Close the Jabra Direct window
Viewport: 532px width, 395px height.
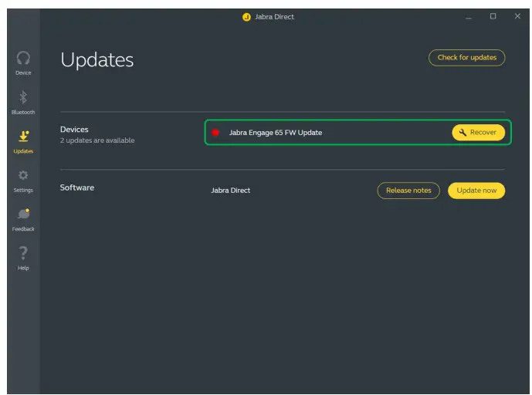click(517, 16)
